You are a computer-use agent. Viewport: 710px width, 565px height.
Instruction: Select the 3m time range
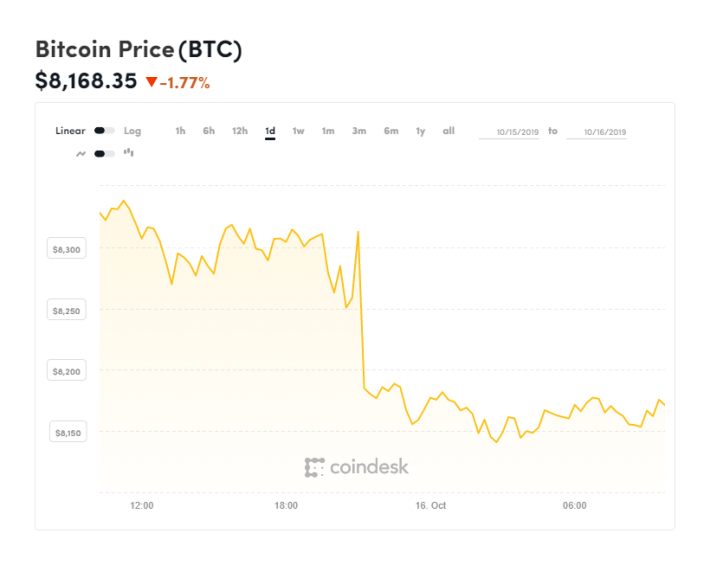359,131
